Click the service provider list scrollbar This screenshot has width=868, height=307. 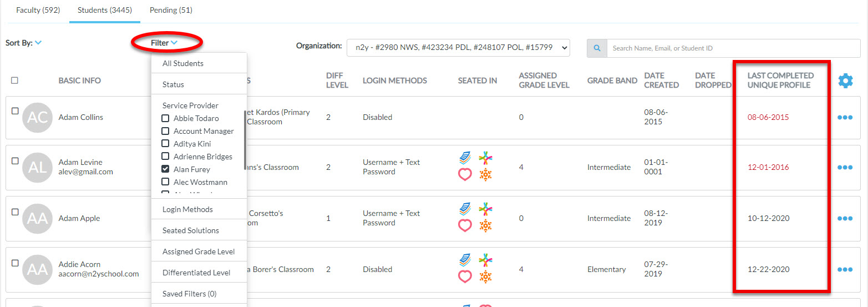(245, 140)
